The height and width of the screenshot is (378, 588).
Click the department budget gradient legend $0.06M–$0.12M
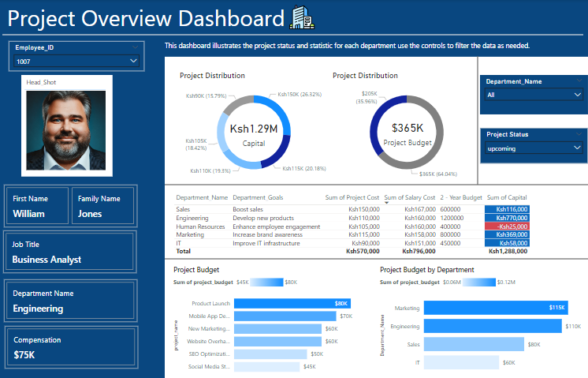click(x=479, y=282)
